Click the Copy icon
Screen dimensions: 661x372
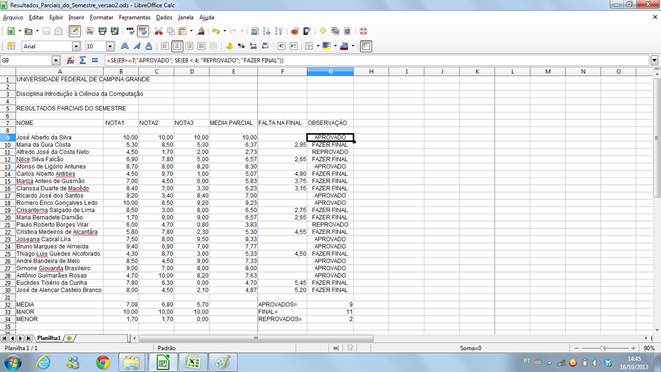(x=171, y=31)
